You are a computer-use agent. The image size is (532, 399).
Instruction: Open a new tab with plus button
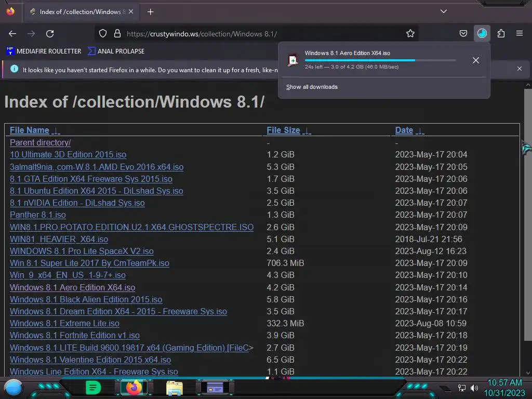[x=150, y=12]
